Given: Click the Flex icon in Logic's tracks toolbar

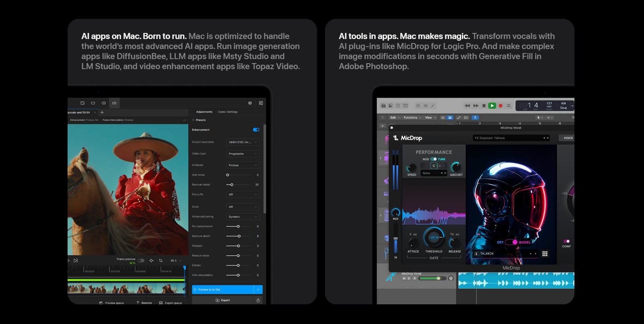Looking at the screenshot, I should [x=466, y=118].
